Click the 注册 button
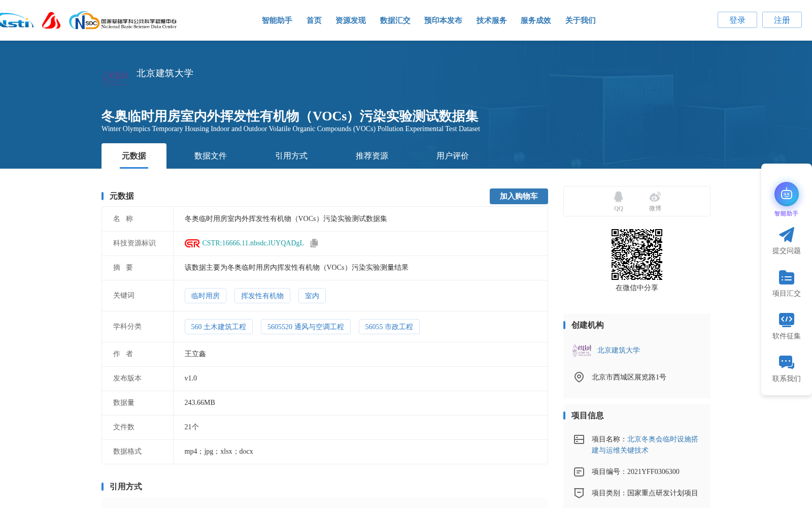The width and height of the screenshot is (812, 508). (x=782, y=20)
